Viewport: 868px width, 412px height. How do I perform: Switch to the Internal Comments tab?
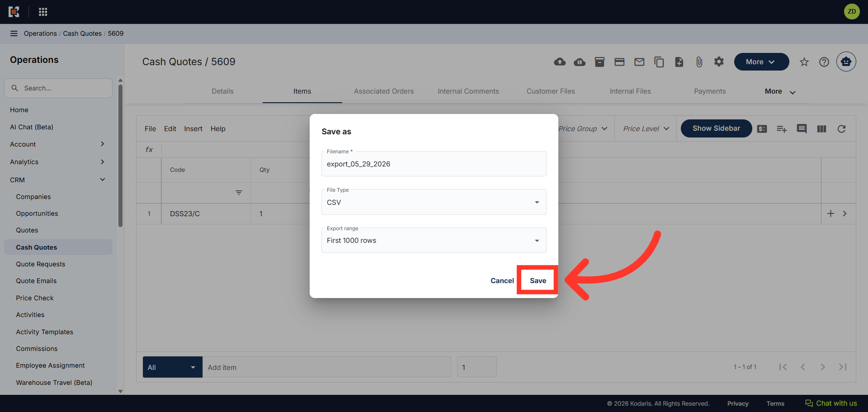tap(468, 91)
